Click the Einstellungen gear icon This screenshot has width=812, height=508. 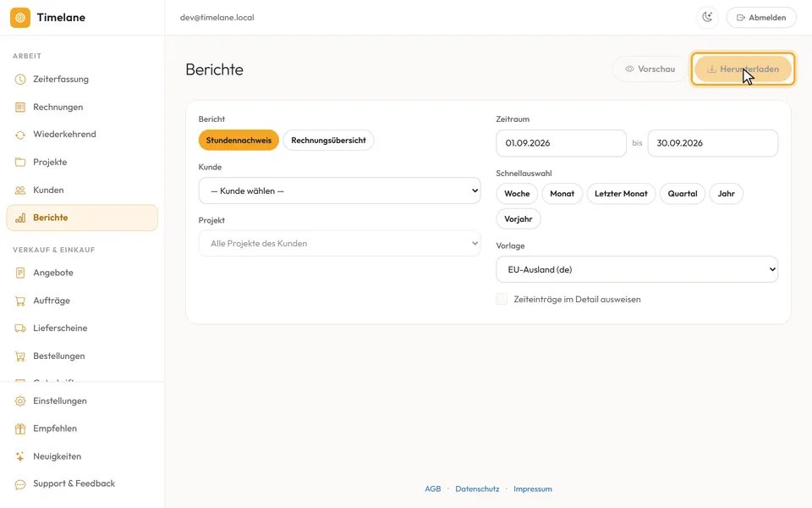20,401
